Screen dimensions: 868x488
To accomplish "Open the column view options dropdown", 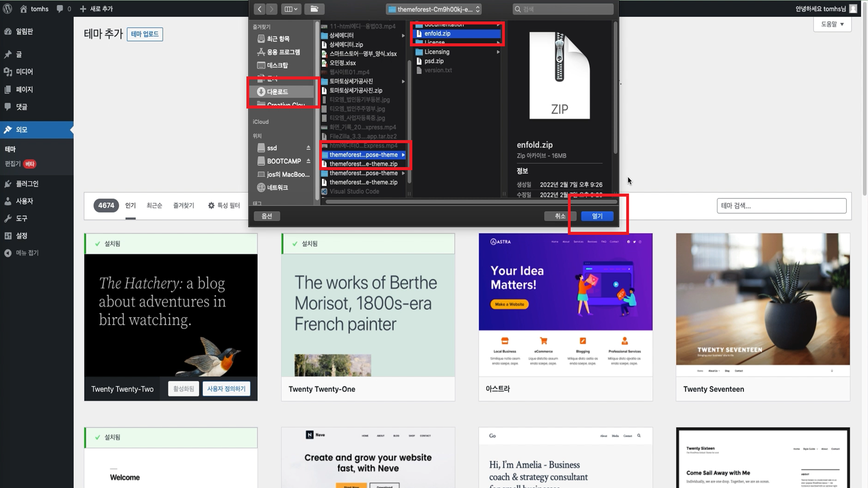I will point(291,9).
